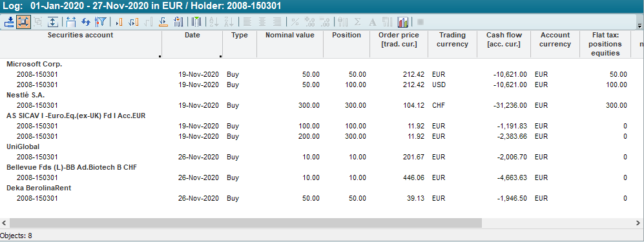The image size is (644, 242).
Task: Click the right arrow of horizontal scrollbar
Action: pyautogui.click(x=639, y=223)
